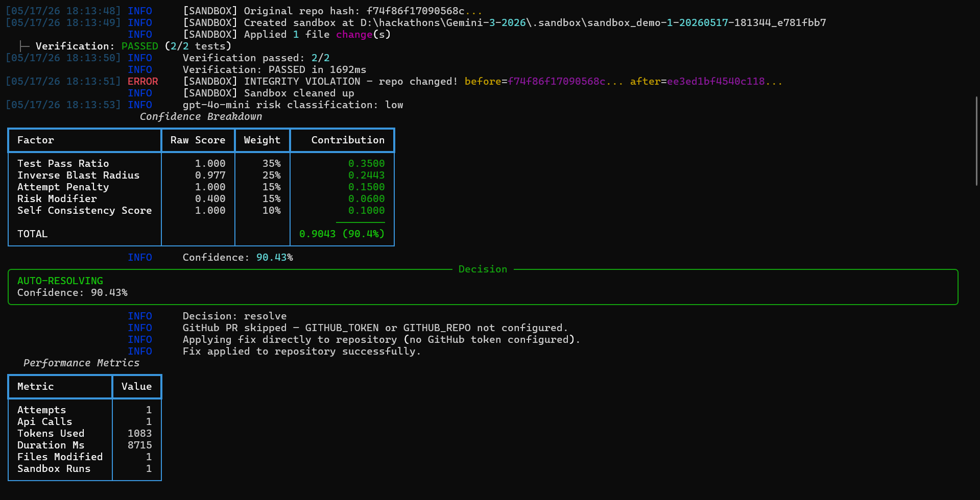Click the 'Performance Metrics' table title

81,363
